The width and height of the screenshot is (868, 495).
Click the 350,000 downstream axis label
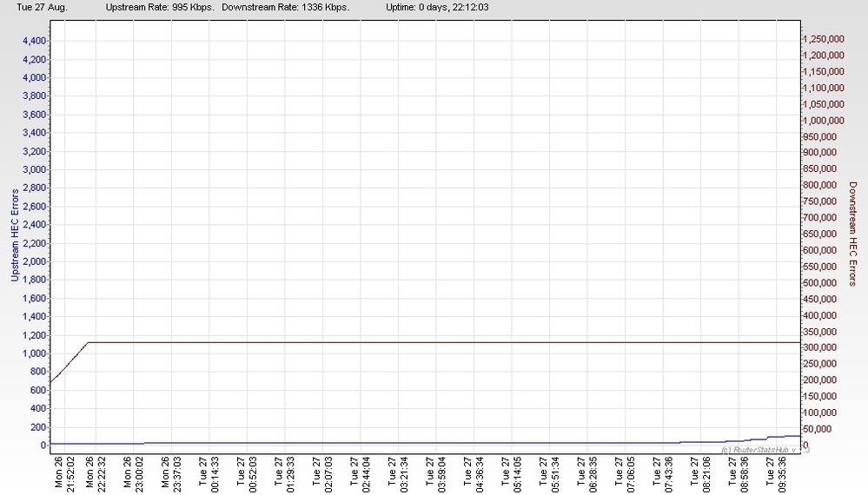(x=820, y=331)
